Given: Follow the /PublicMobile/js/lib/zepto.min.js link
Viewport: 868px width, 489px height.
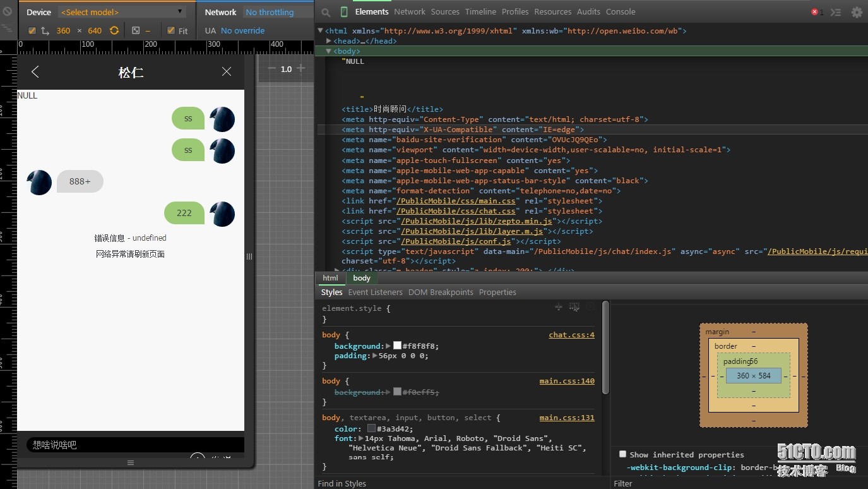Looking at the screenshot, I should [x=477, y=221].
